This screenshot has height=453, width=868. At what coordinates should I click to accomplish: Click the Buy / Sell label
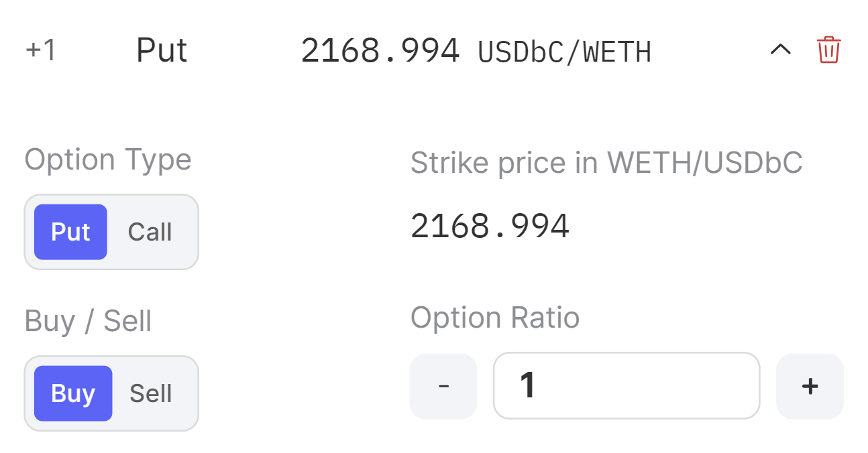click(88, 321)
